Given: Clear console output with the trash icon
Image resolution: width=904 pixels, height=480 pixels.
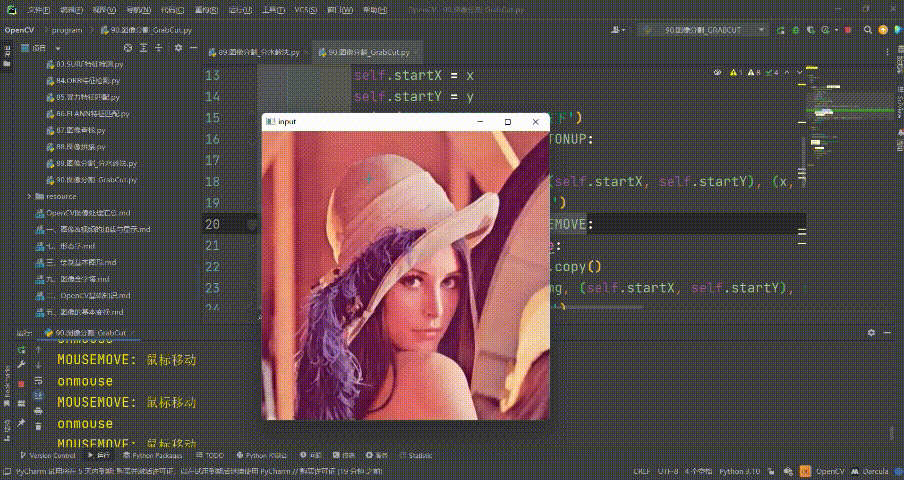Looking at the screenshot, I should tap(39, 426).
